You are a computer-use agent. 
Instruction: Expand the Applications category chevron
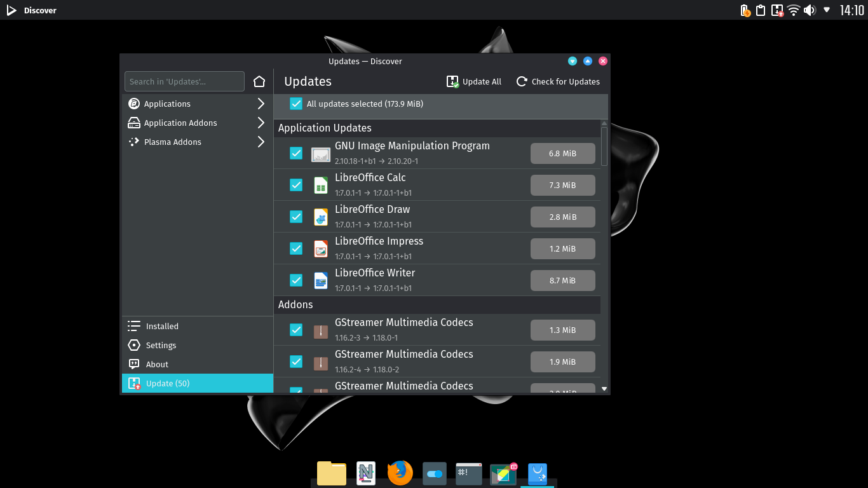tap(261, 104)
